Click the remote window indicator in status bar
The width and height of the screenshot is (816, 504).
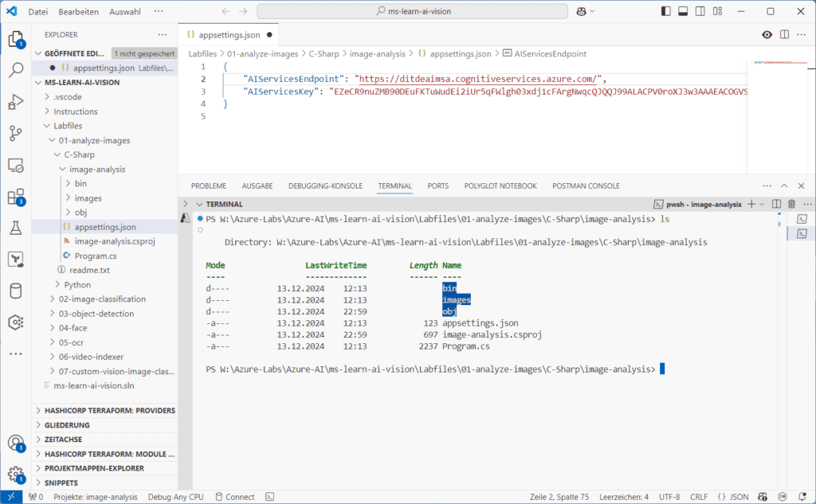point(11,497)
